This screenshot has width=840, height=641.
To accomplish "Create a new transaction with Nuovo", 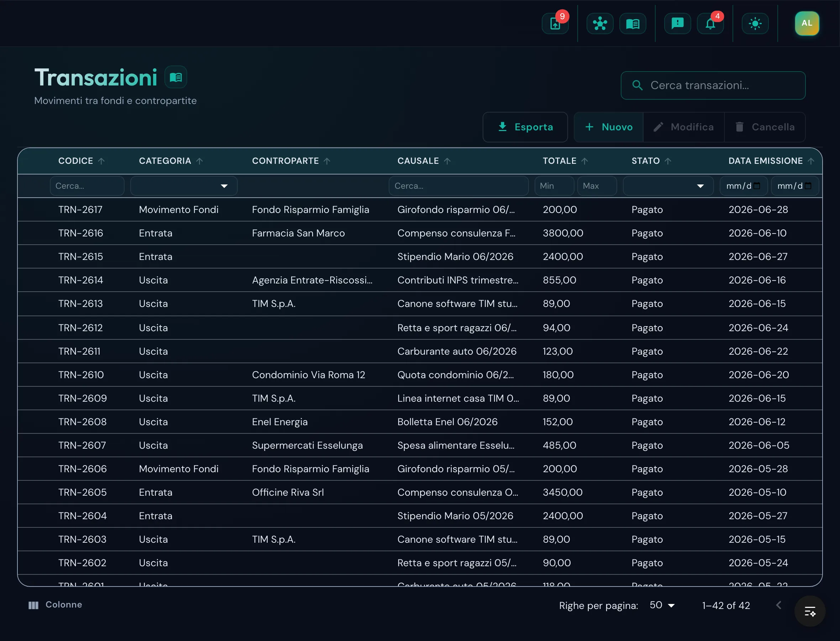I will coord(609,127).
